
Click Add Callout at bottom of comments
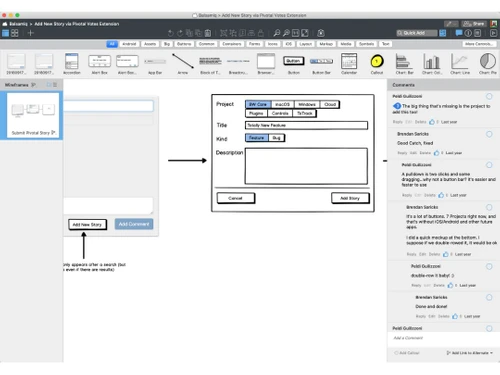(x=407, y=353)
